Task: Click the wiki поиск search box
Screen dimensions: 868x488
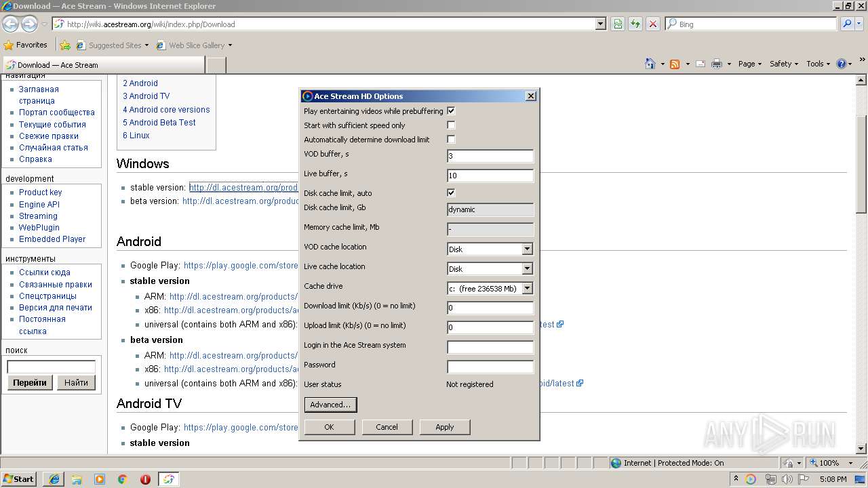Action: (x=51, y=367)
